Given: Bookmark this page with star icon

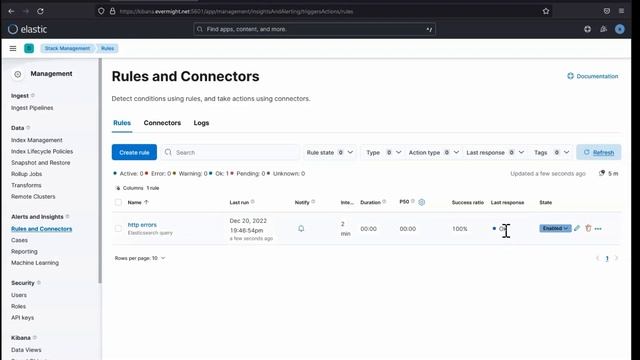Looking at the screenshot, I should [x=546, y=11].
